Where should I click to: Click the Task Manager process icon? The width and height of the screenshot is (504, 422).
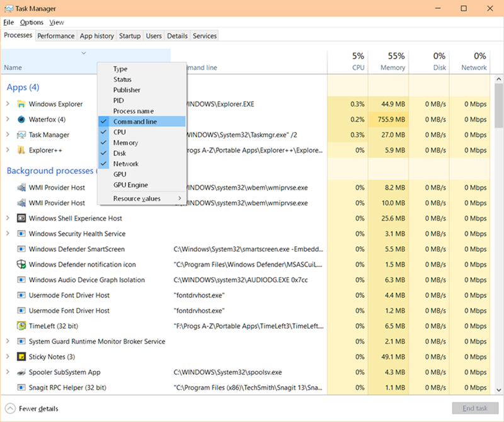21,135
